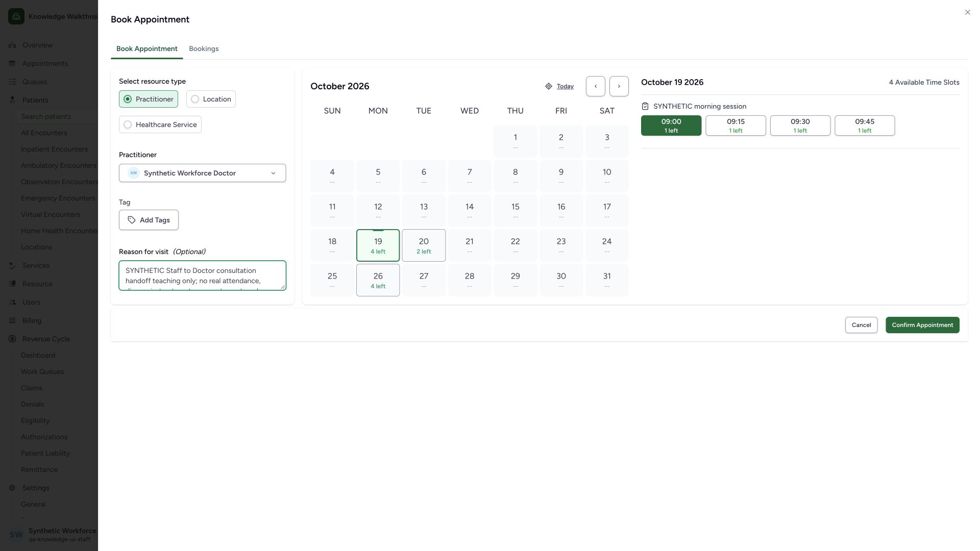The width and height of the screenshot is (980, 551).
Task: Click the clipboard icon beside SYNTHETIC morning session
Action: click(645, 106)
